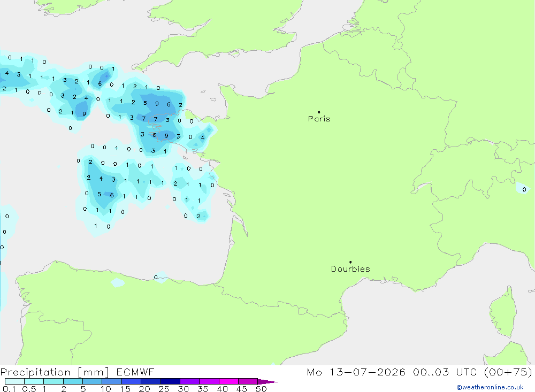Click the '00..03 UTC' time range text
The height and width of the screenshot is (392, 535).
(x=445, y=372)
